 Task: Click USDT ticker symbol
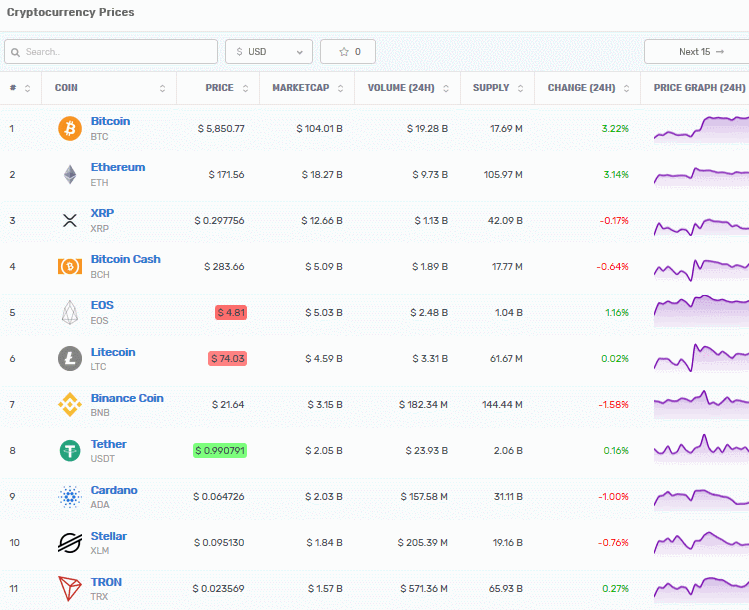[103, 459]
